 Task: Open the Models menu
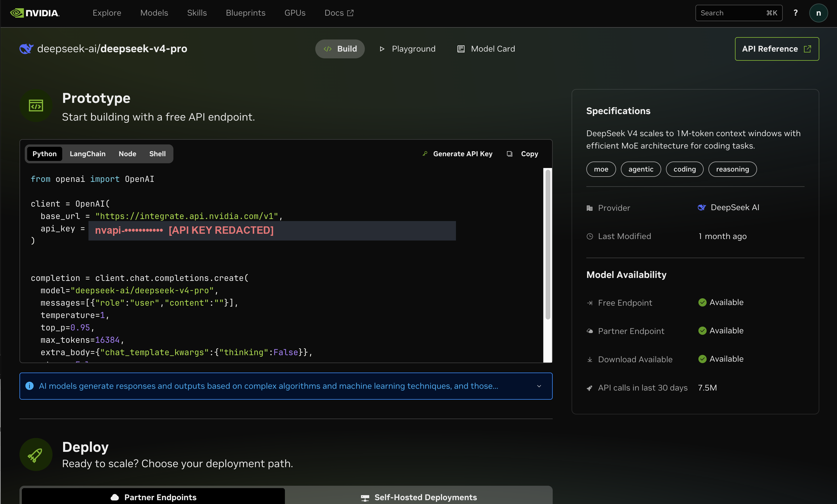coord(154,13)
